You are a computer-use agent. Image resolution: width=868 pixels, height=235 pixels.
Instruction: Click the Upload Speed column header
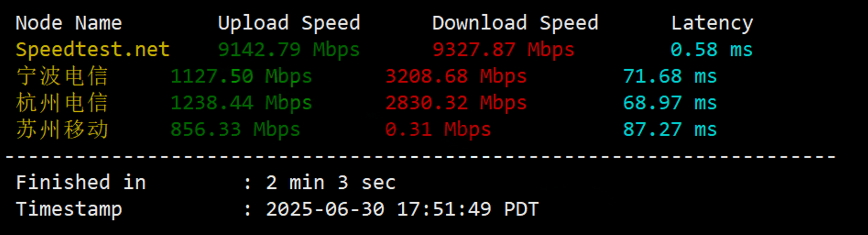pos(289,23)
